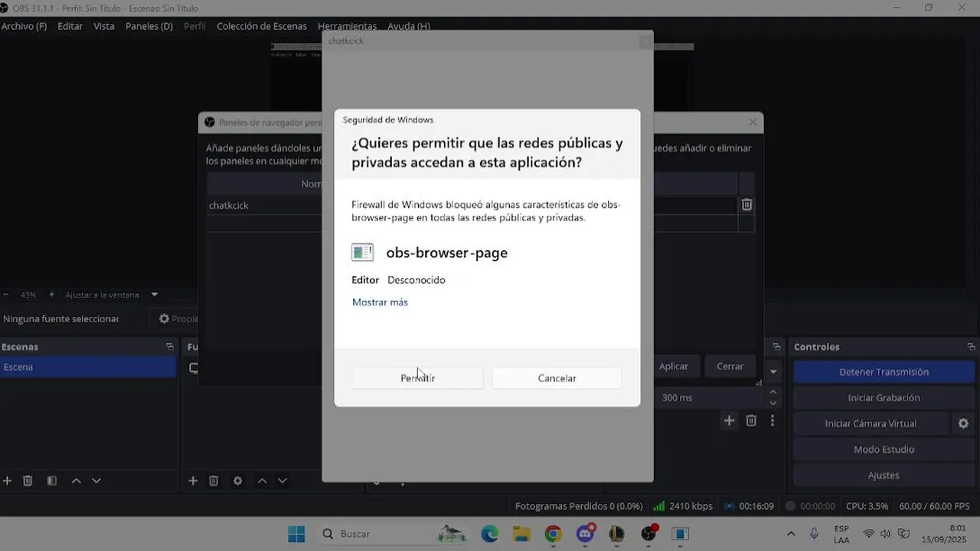Screen dimensions: 980x551
Task: Open transition type dropdown arrow
Action: tap(773, 372)
